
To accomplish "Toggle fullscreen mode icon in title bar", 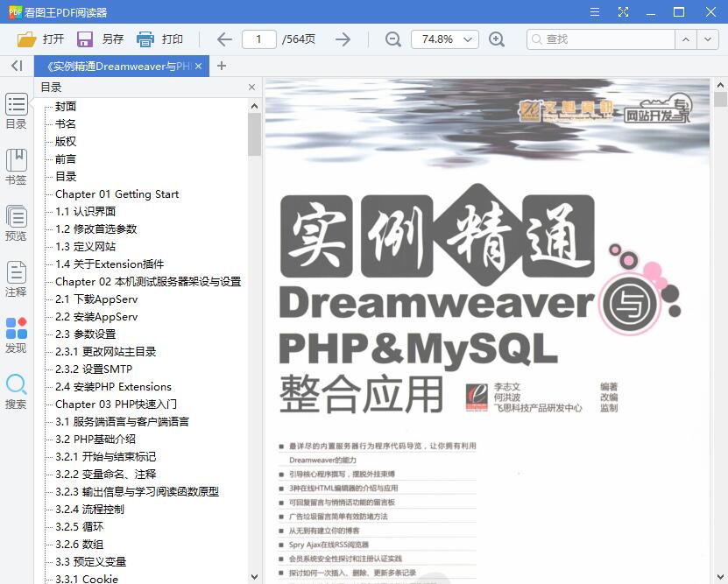I will click(x=623, y=12).
